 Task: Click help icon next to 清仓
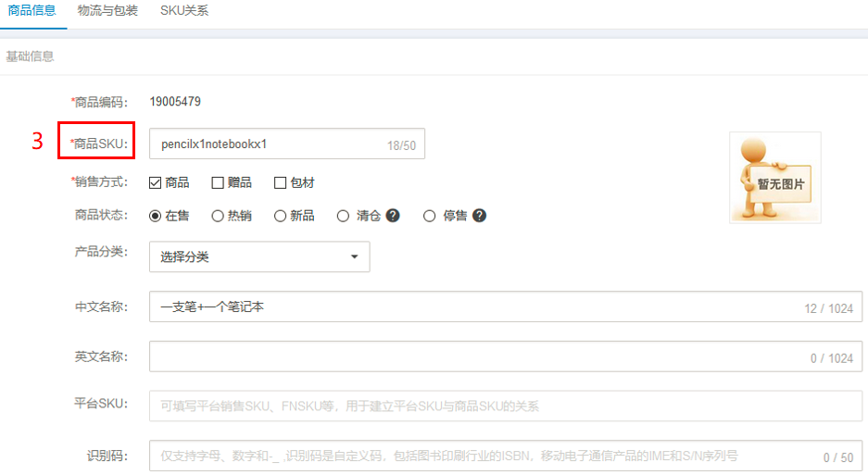tap(393, 216)
